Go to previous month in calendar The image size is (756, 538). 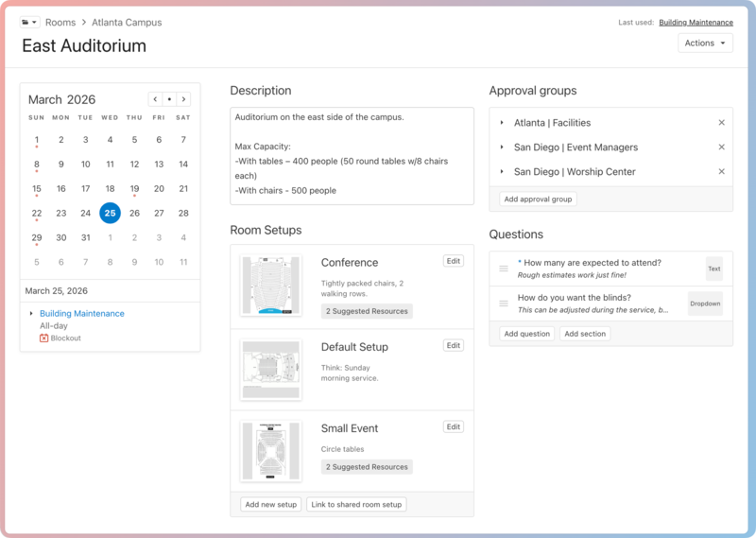coord(155,99)
